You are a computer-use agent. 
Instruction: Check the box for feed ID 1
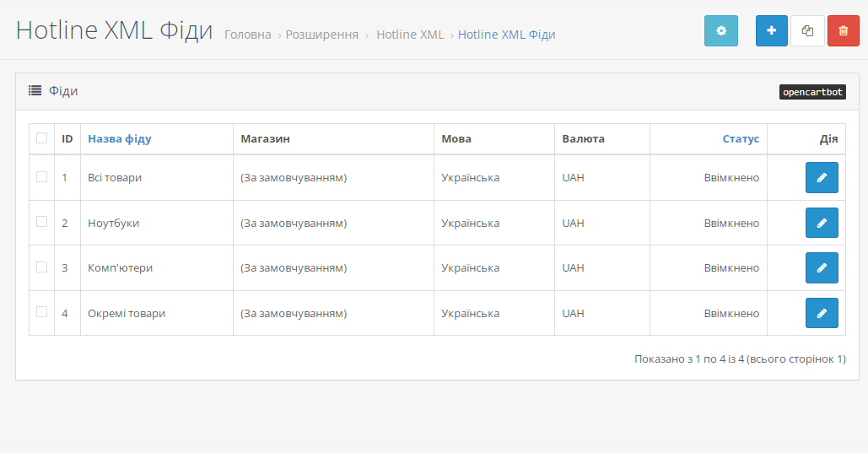point(41,176)
